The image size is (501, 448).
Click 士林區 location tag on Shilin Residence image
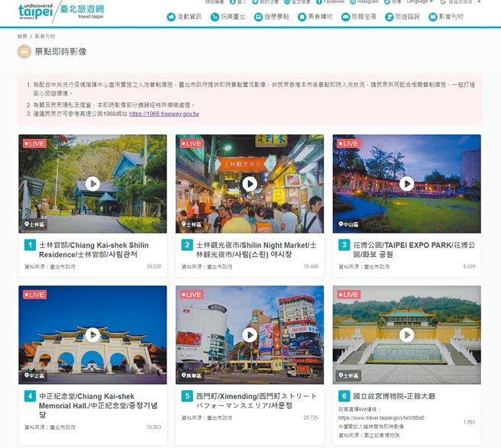pos(34,224)
